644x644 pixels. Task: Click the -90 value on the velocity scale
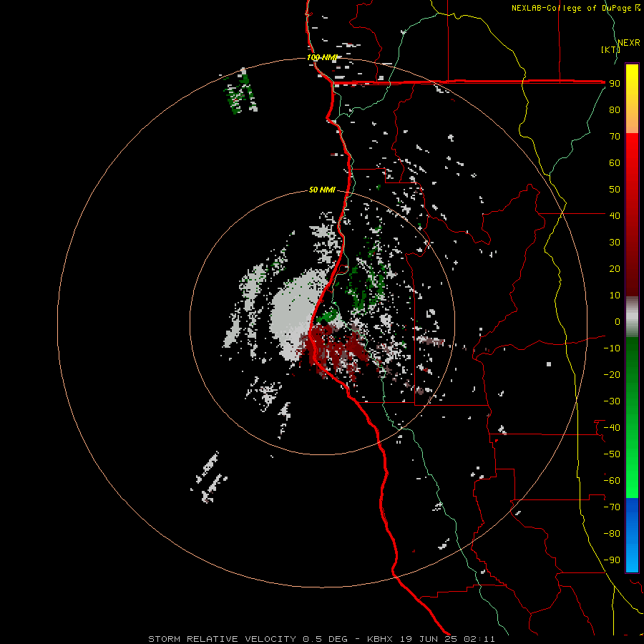pos(612,560)
